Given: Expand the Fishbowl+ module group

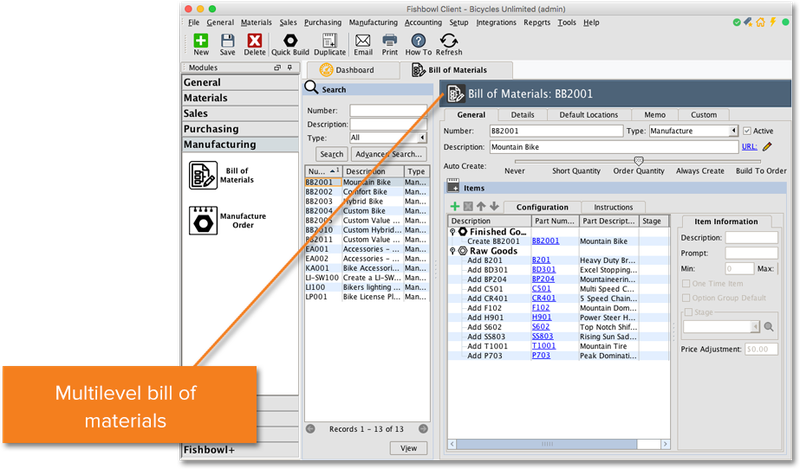Looking at the screenshot, I should pyautogui.click(x=240, y=450).
